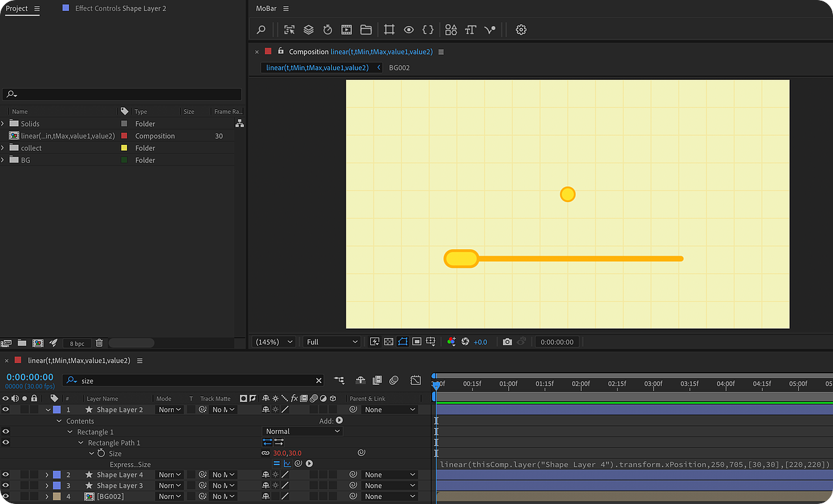Switch to Effect Controls Shape Layer 2 tab
The image size is (833, 504).
[120, 8]
